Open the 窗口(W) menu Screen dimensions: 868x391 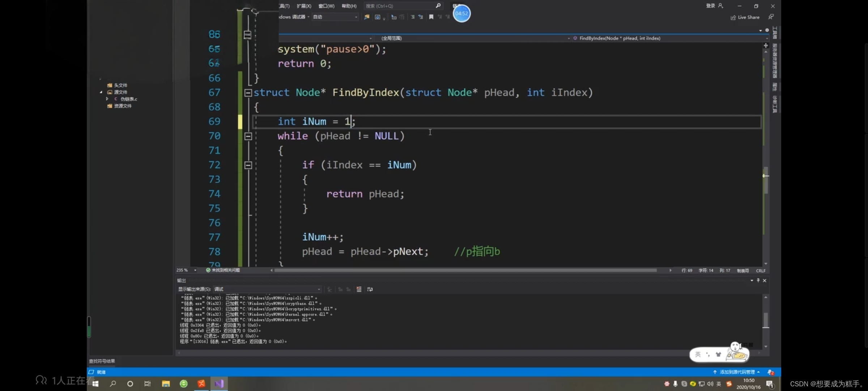tap(326, 6)
